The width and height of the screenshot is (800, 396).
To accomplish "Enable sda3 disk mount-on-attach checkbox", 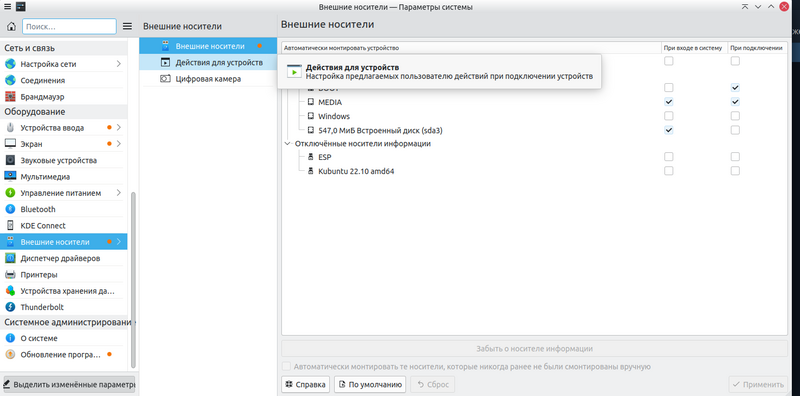I will [735, 130].
